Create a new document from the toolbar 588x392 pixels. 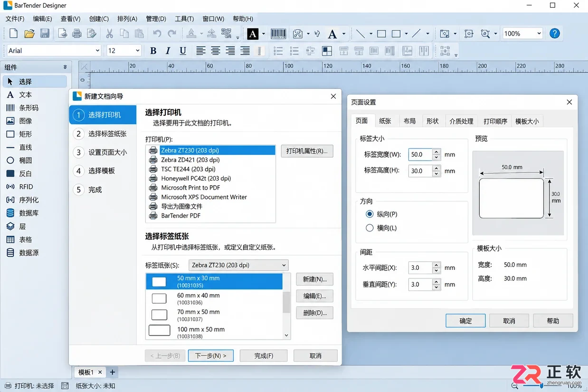(x=14, y=33)
